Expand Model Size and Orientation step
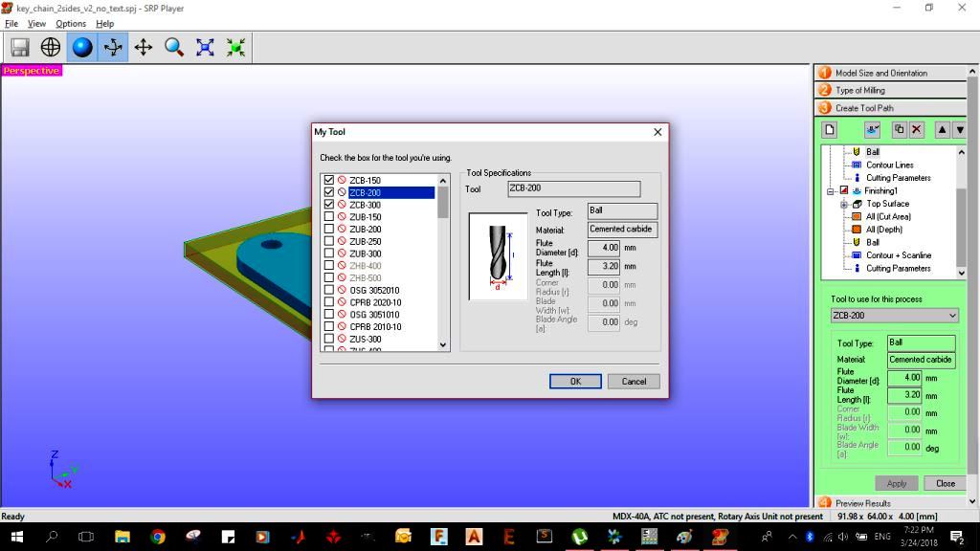 891,73
